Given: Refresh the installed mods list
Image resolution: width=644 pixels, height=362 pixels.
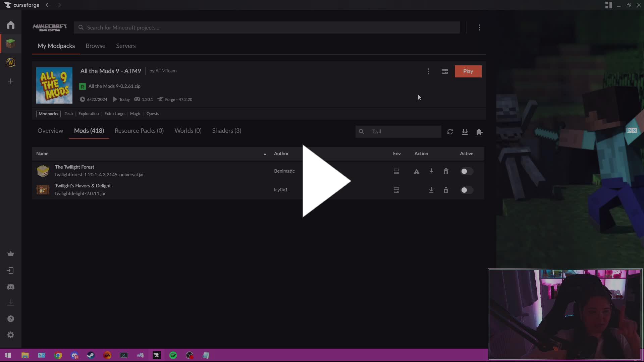Looking at the screenshot, I should 450,131.
